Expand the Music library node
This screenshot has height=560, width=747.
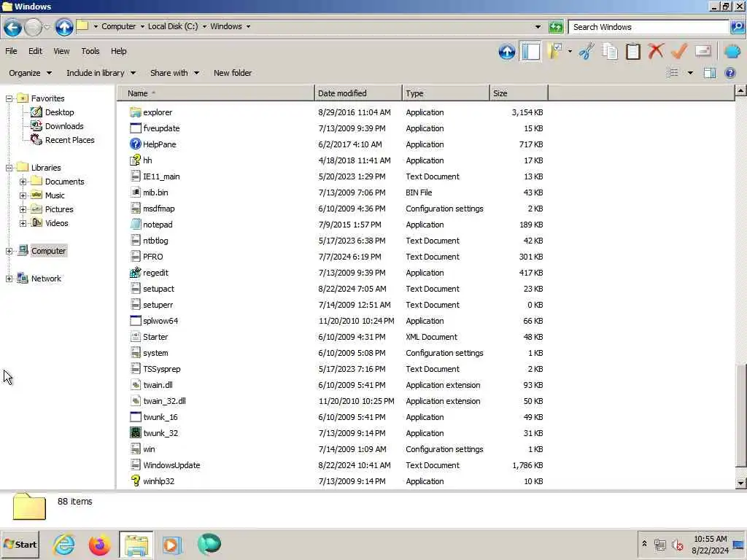click(23, 195)
